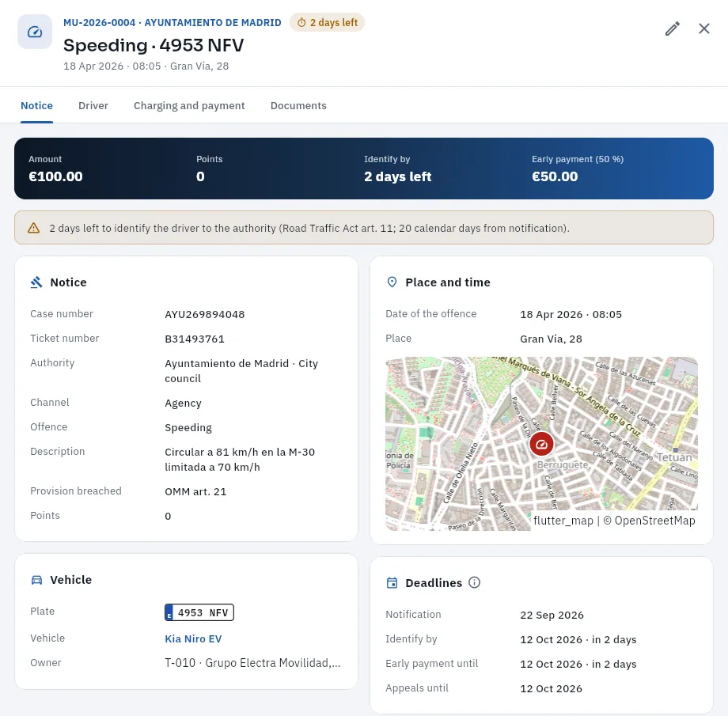Image resolution: width=728 pixels, height=716 pixels.
Task: Click the warning triangle icon in alert
Action: (33, 228)
